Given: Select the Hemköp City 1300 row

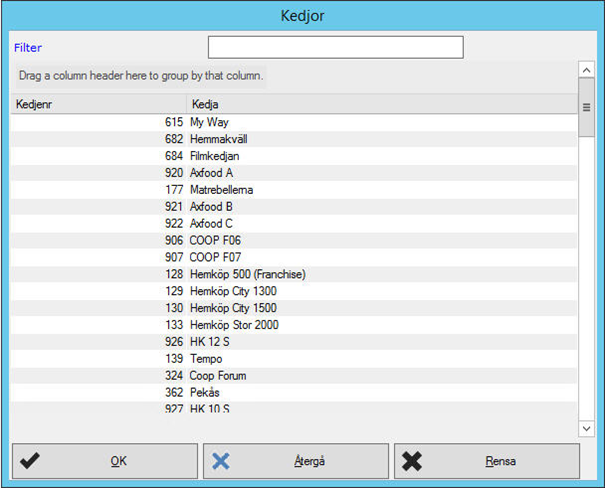Looking at the screenshot, I should (x=294, y=291).
